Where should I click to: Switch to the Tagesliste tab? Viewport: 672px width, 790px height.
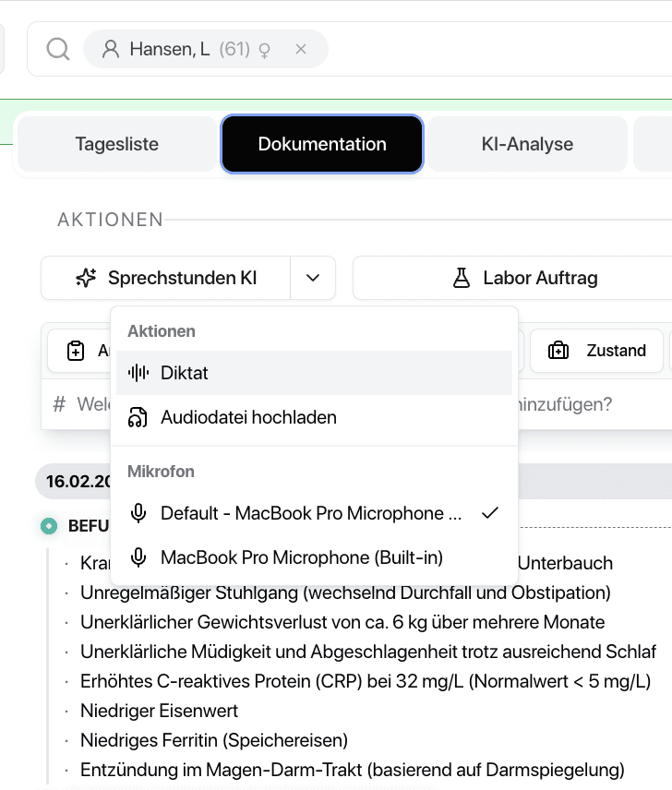(115, 144)
